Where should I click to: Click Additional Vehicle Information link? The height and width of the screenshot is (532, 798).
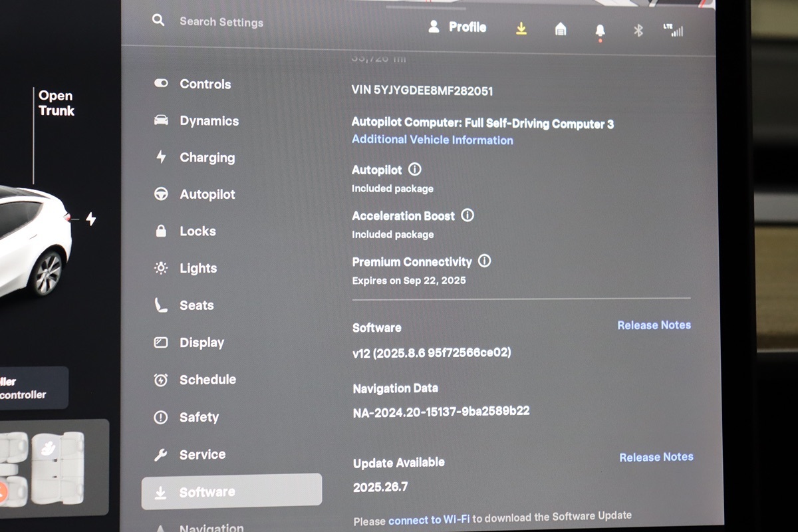point(432,140)
